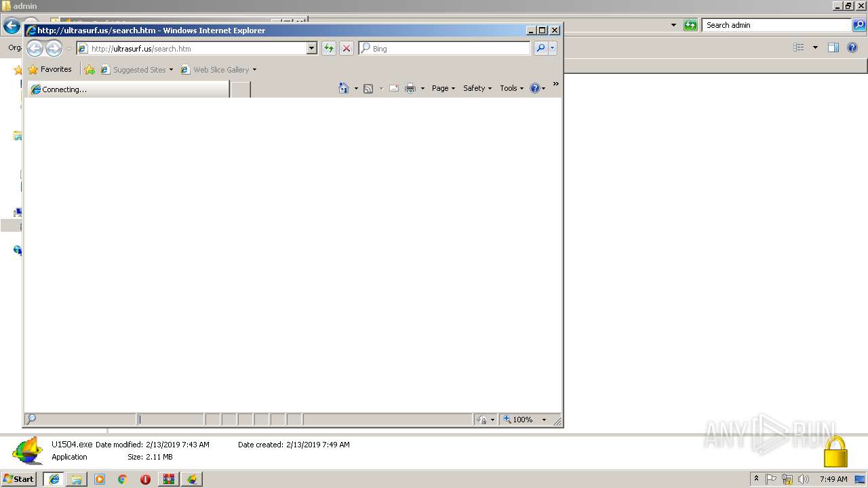Open the Explorer address history dropdown
868x488 pixels.
[673, 25]
